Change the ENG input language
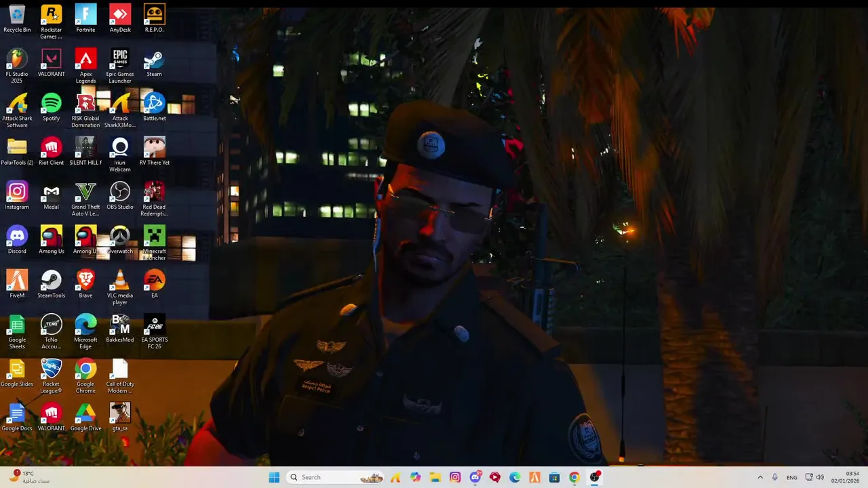The width and height of the screenshot is (868, 488). tap(792, 477)
